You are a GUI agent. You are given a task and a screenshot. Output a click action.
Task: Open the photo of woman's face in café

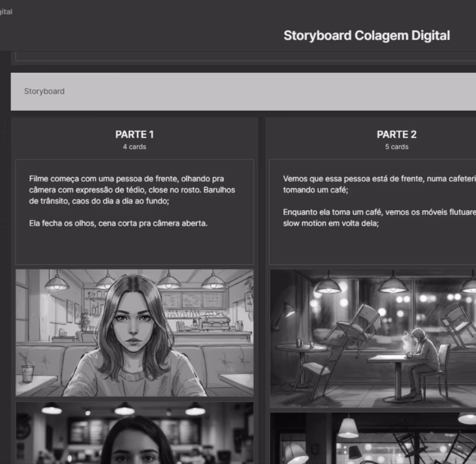tap(135, 433)
